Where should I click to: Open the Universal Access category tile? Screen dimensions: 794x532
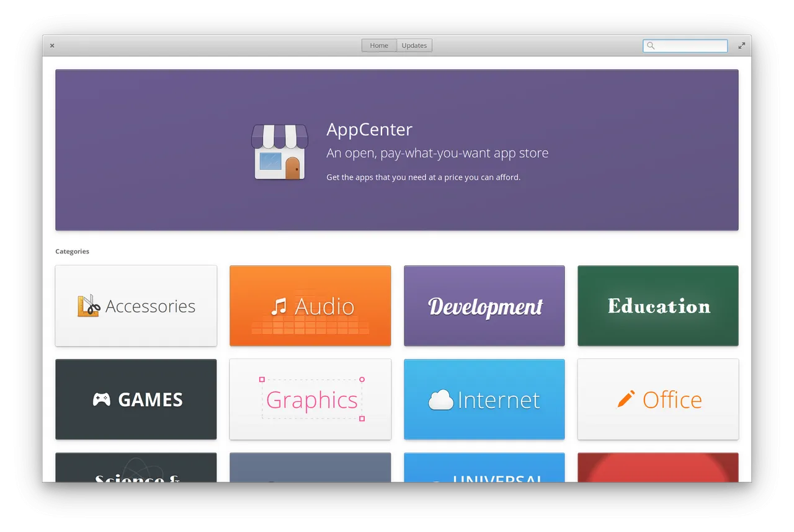(484, 467)
